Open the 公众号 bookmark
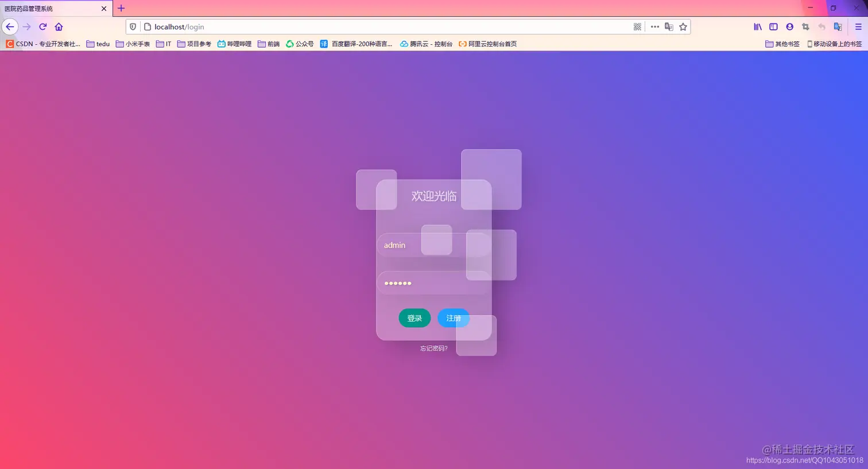The height and width of the screenshot is (469, 868). (x=300, y=44)
